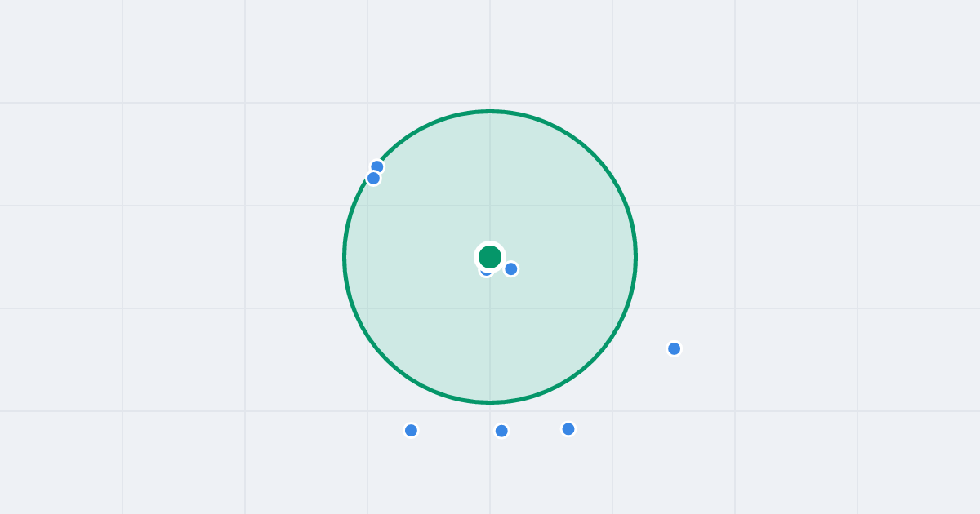
Task: Select the lone blue dot outside the circle's right side
Action: tap(675, 349)
